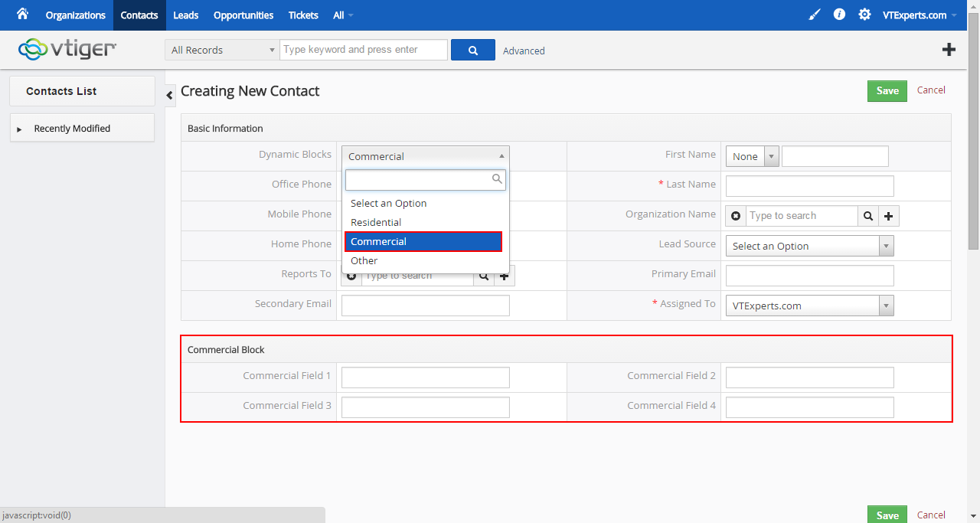Screen dimensions: 980x523
Task: Open the Opportunities tab
Action: (x=243, y=15)
